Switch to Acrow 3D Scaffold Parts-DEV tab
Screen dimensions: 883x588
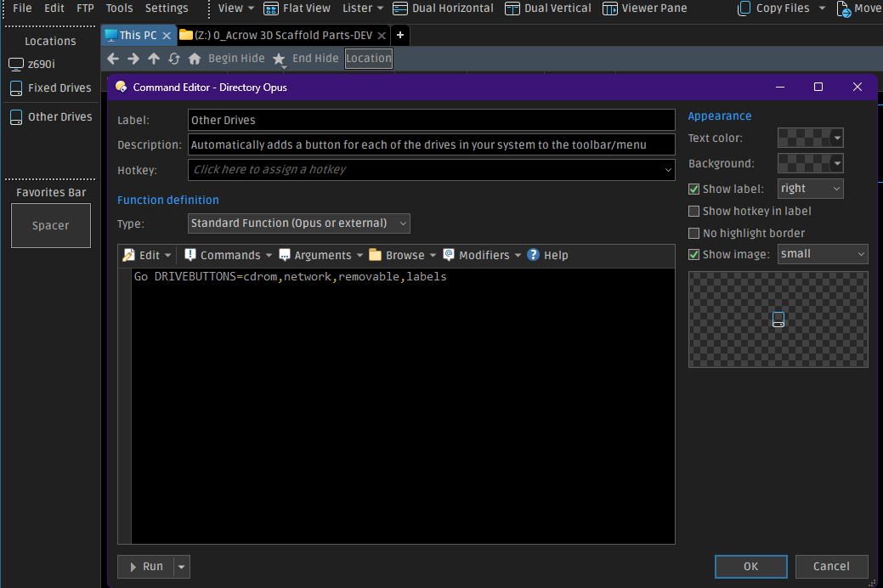pyautogui.click(x=283, y=36)
